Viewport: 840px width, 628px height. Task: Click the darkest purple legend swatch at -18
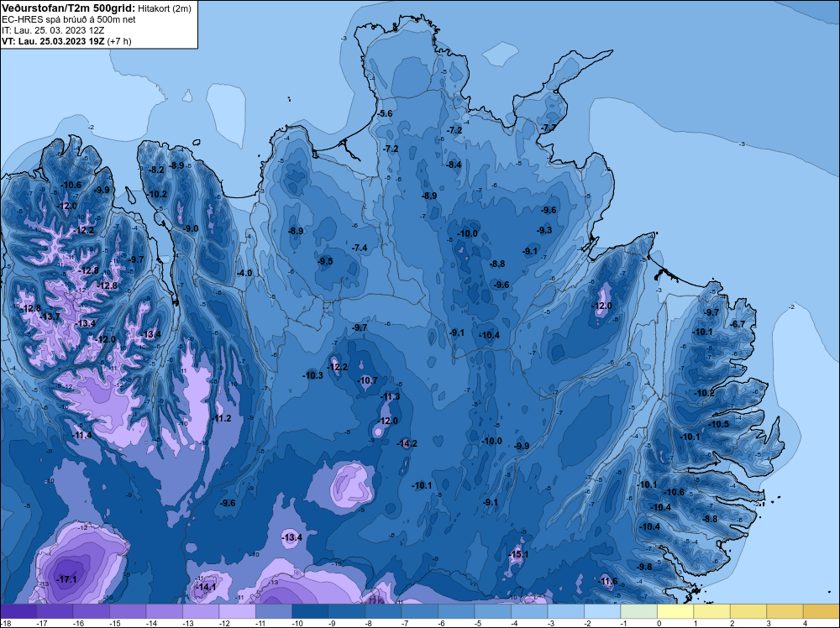[18, 611]
